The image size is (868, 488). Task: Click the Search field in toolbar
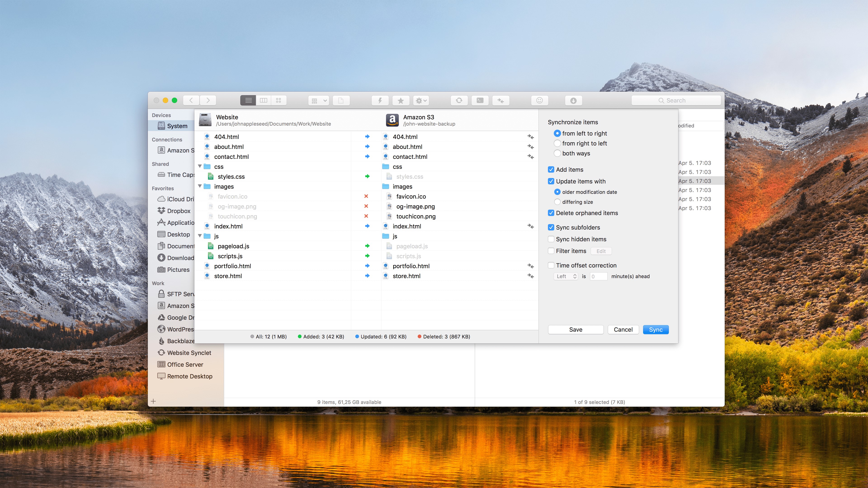coord(676,100)
